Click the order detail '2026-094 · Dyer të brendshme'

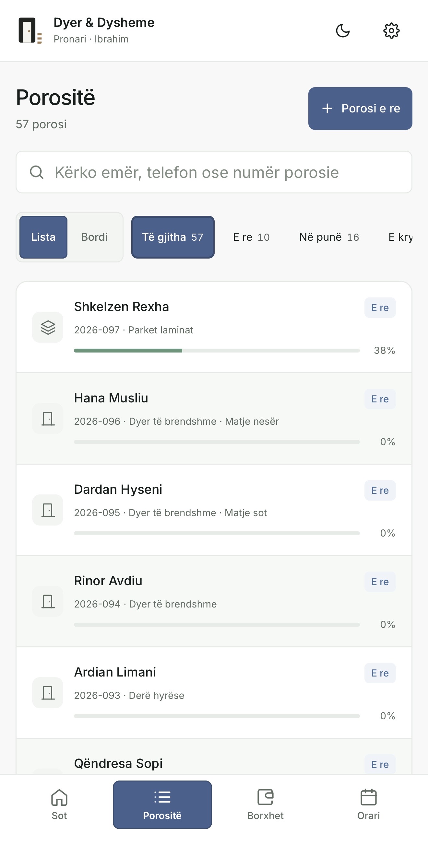point(145,604)
